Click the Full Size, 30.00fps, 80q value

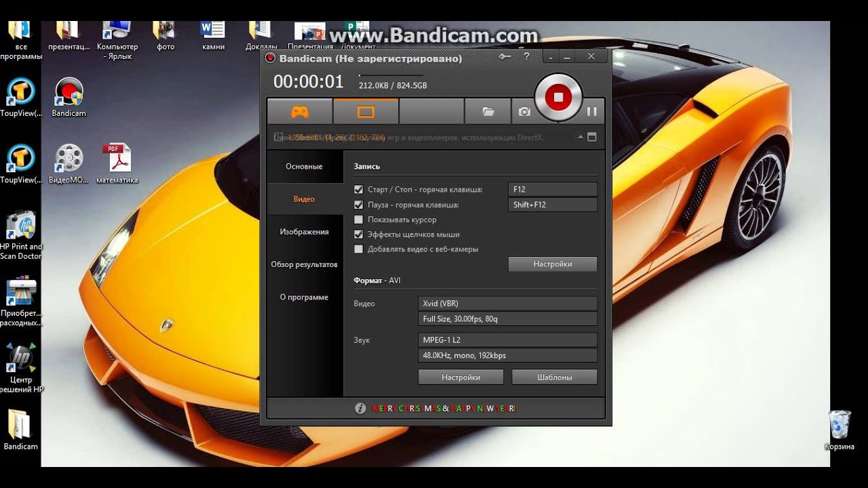(508, 319)
